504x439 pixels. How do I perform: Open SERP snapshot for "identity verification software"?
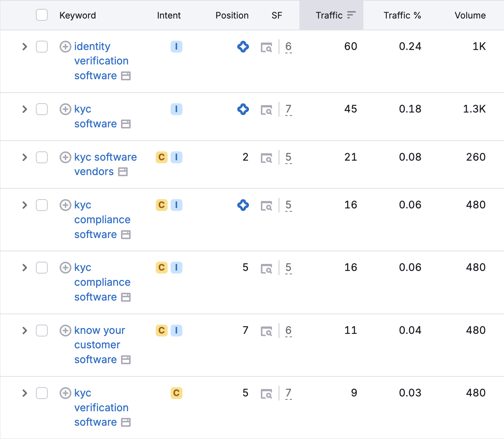click(266, 47)
